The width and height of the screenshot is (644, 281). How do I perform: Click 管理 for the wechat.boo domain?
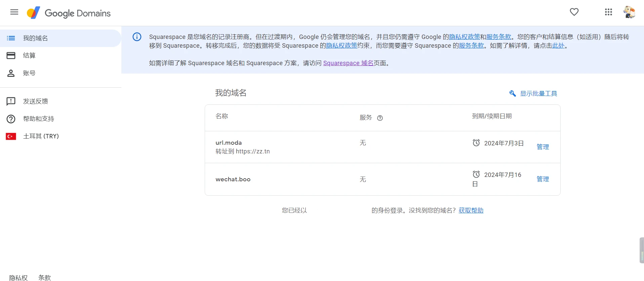point(542,179)
